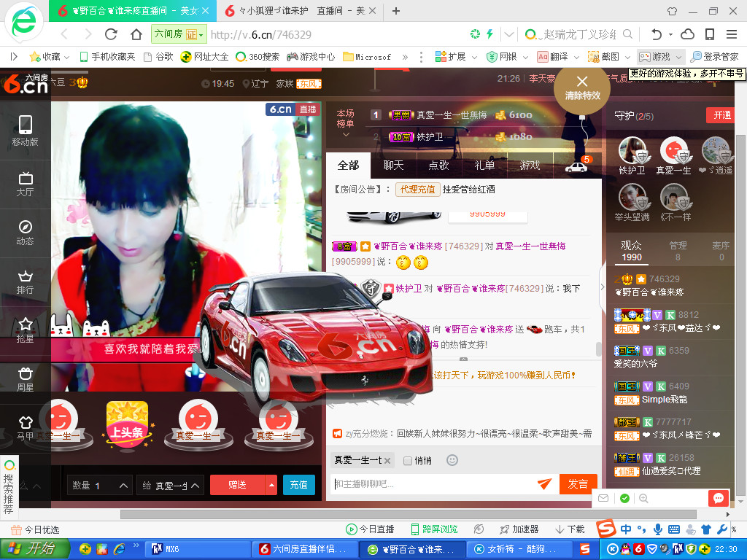Viewport: 747px width, 560px height.
Task: Open the red chat bubble icon
Action: (x=719, y=498)
